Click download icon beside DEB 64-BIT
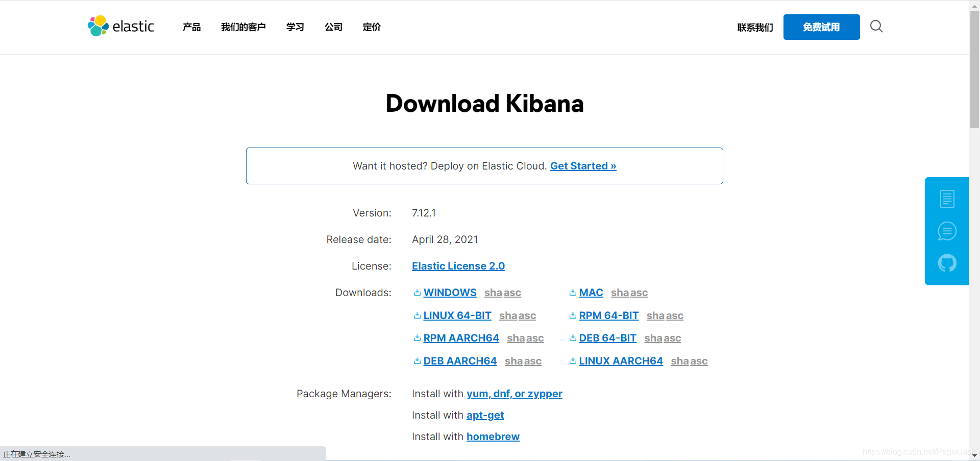980x461 pixels. (573, 338)
